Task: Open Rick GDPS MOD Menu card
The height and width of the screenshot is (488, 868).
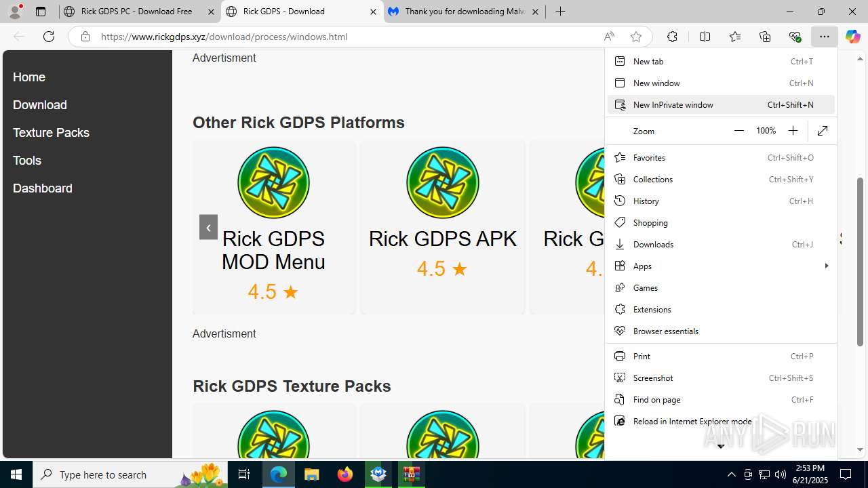Action: pyautogui.click(x=274, y=227)
